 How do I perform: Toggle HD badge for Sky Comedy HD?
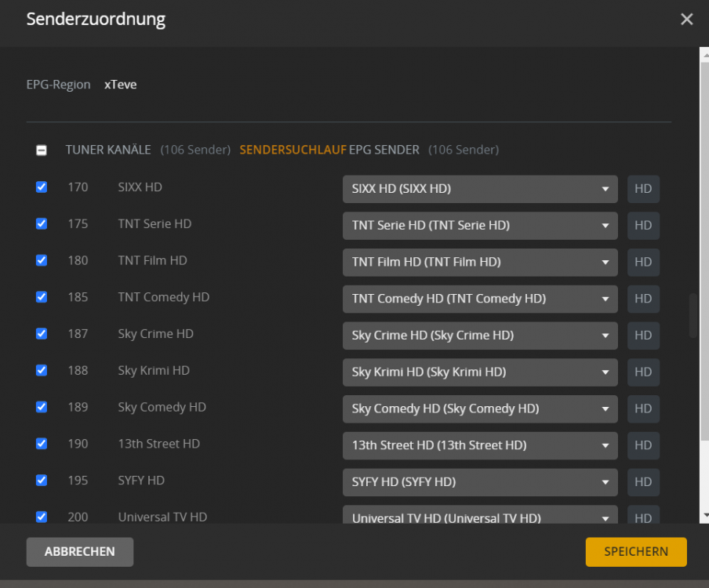(x=643, y=408)
